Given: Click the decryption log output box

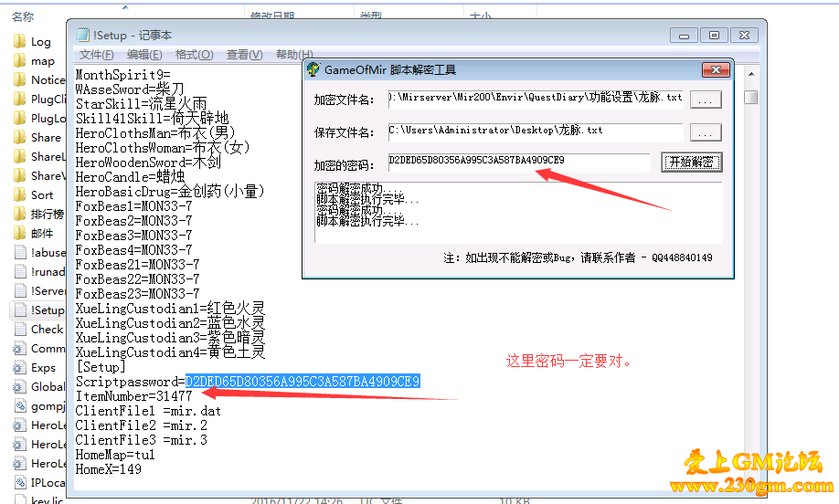Looking at the screenshot, I should coord(518,212).
